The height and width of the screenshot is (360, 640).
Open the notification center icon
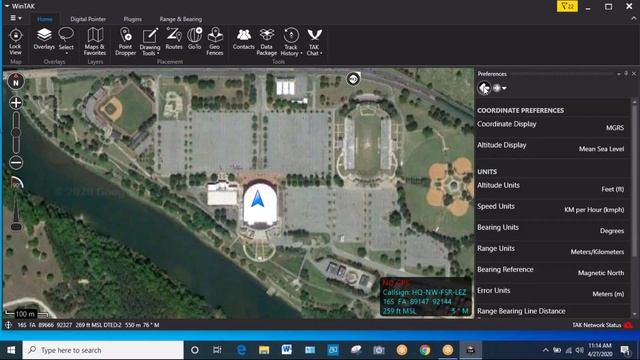[x=625, y=350]
